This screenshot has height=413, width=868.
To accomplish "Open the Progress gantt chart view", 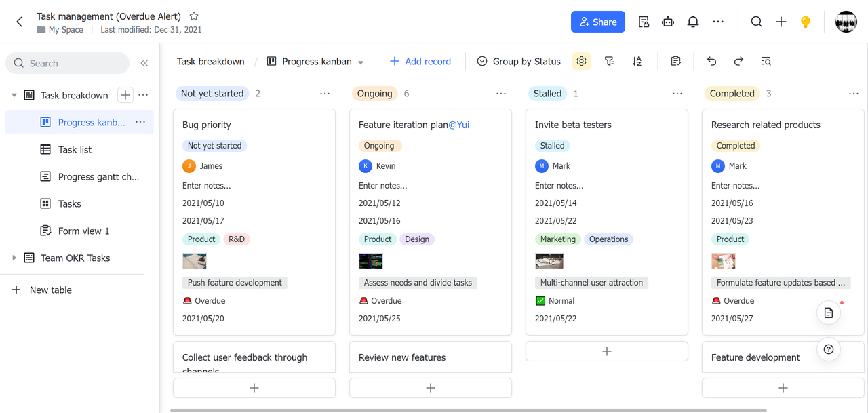I will point(98,177).
